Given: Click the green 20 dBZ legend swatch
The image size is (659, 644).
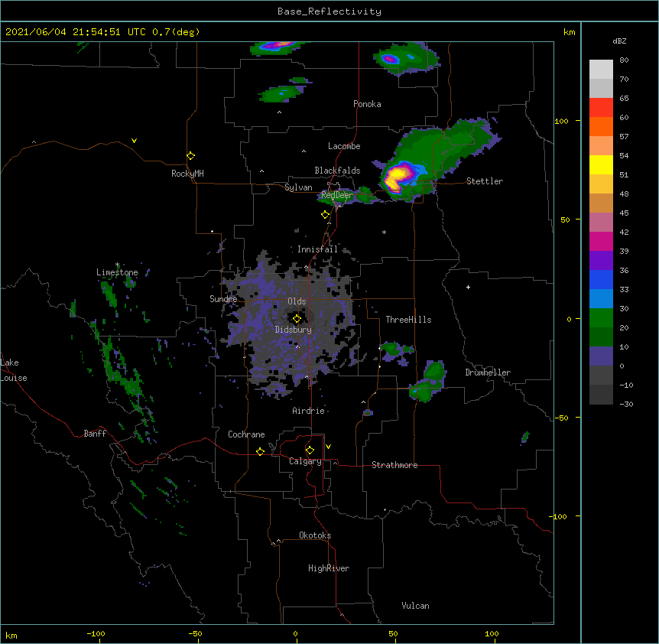Looking at the screenshot, I should tap(601, 318).
